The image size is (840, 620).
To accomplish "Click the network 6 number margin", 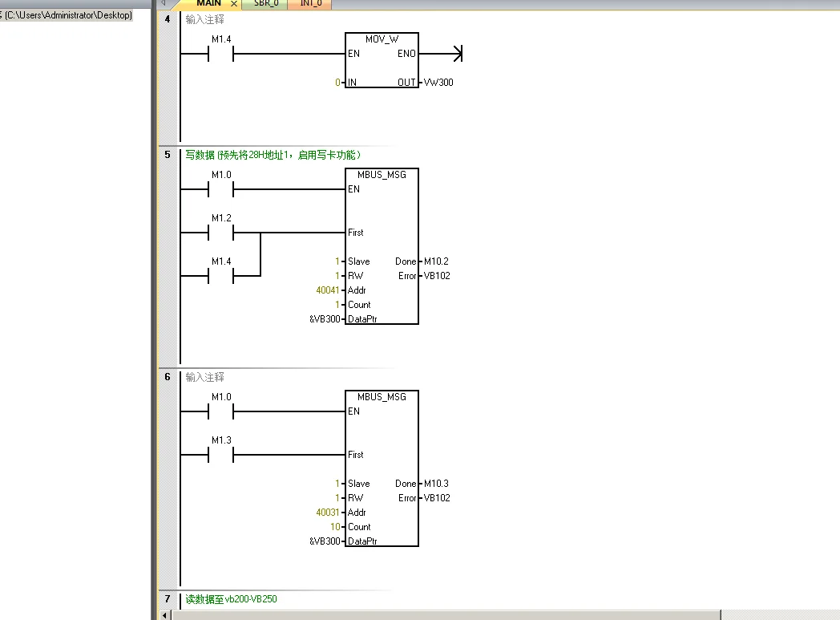I will point(168,377).
